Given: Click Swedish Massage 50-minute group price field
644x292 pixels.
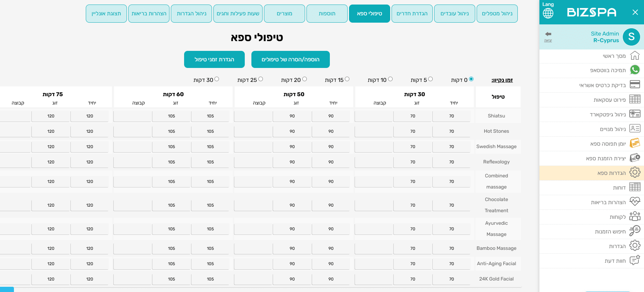Looking at the screenshot, I should pos(253,147).
